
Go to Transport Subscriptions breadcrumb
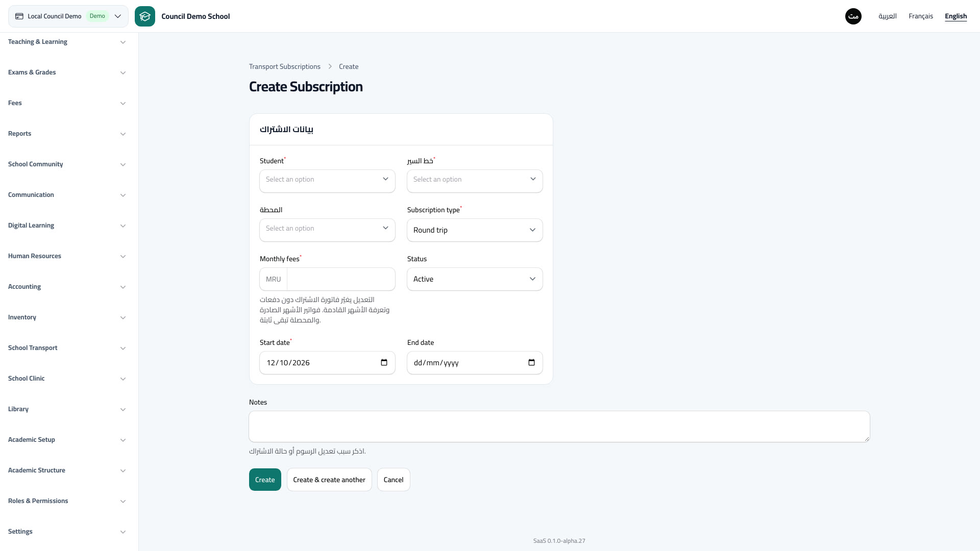(285, 67)
